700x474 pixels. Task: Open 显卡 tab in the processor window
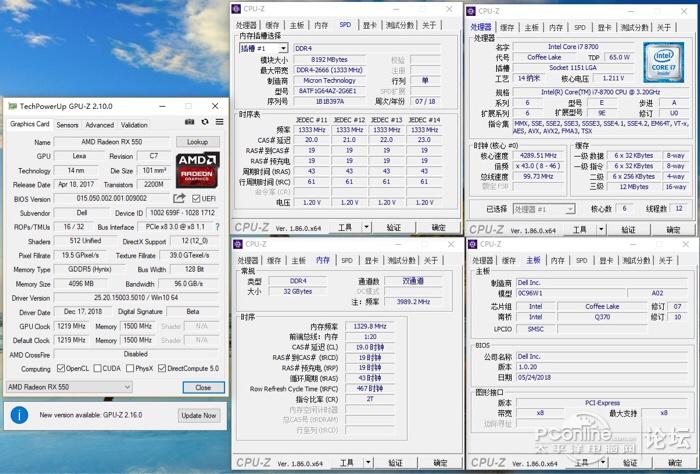pos(604,28)
